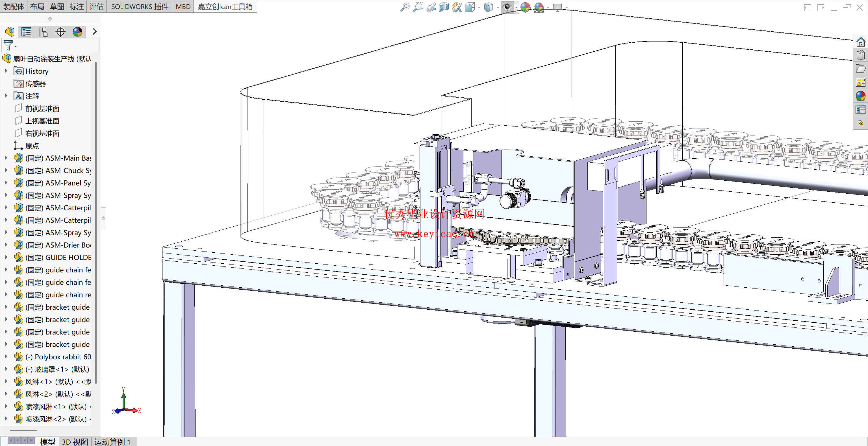868x446 pixels.
Task: Switch to the 运动算例 1 tab
Action: (x=112, y=441)
